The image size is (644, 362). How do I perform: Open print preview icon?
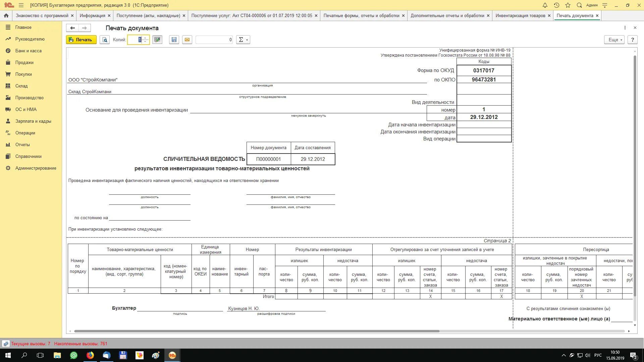[105, 40]
